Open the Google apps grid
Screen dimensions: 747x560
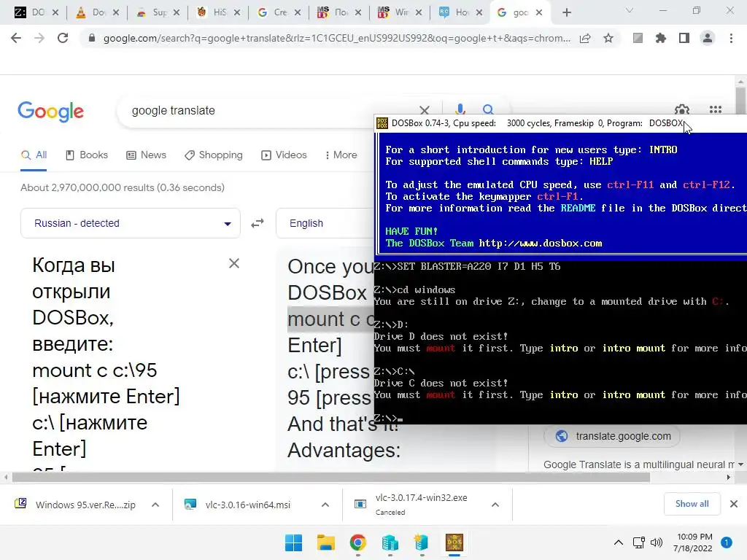coord(716,109)
